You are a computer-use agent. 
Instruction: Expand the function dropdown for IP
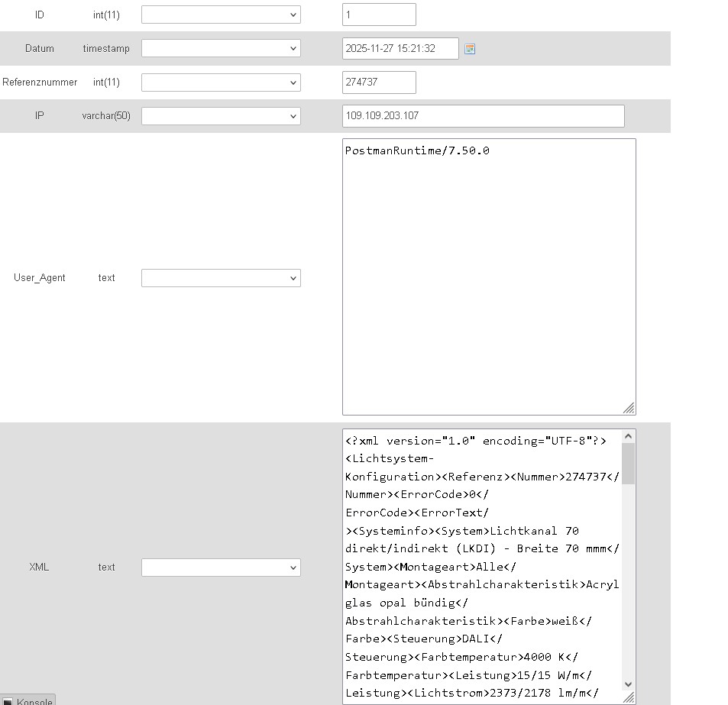pyautogui.click(x=221, y=116)
